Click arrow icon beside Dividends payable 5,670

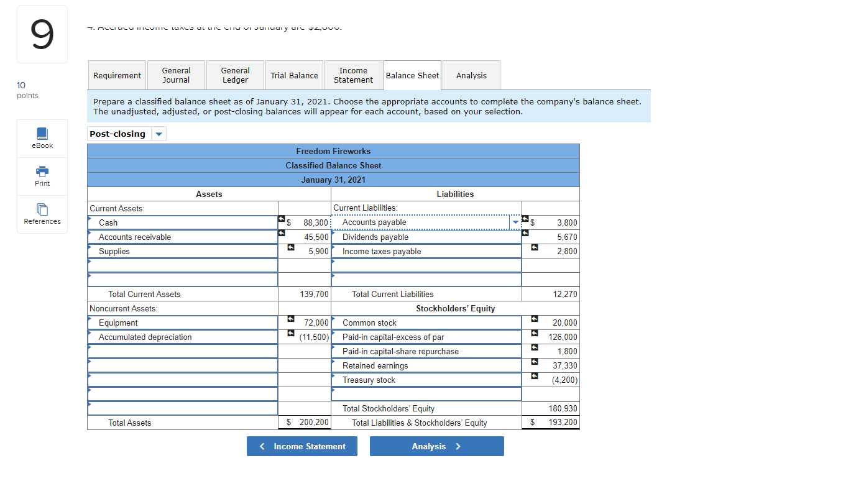525,233
